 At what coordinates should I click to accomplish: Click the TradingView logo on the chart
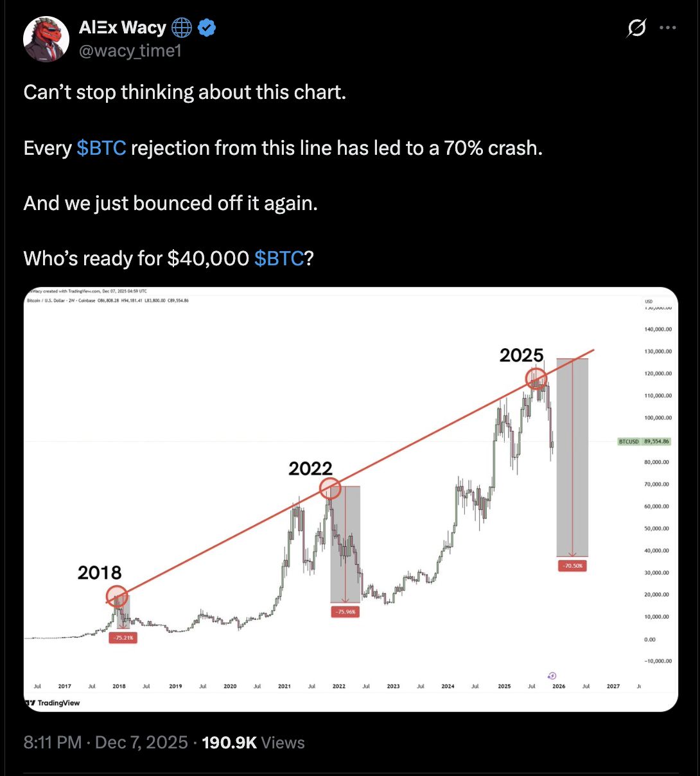coord(51,703)
